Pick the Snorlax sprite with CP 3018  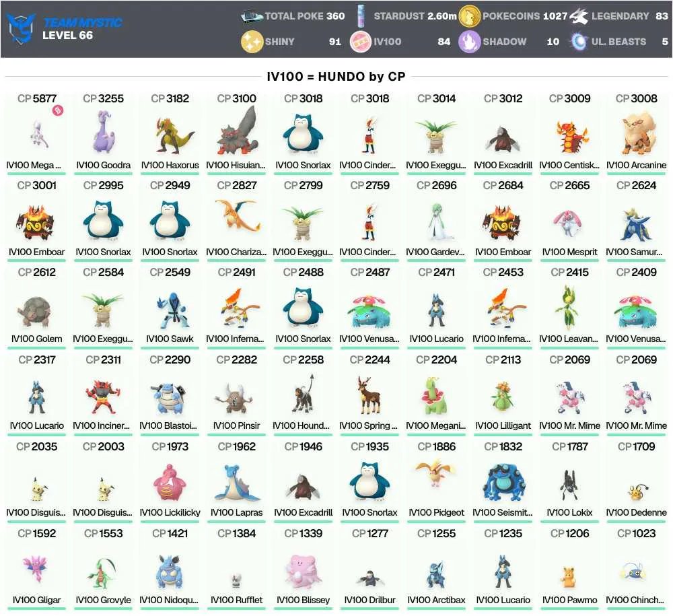303,134
